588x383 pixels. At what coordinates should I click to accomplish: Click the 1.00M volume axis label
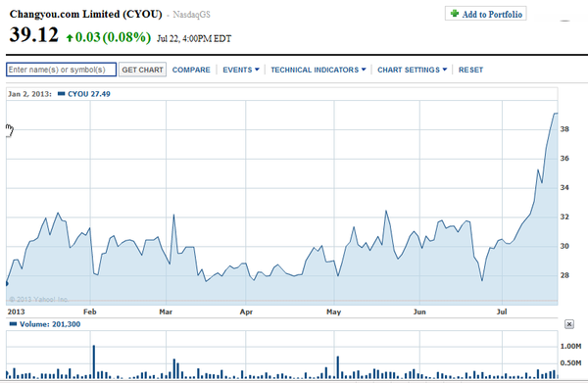[570, 347]
